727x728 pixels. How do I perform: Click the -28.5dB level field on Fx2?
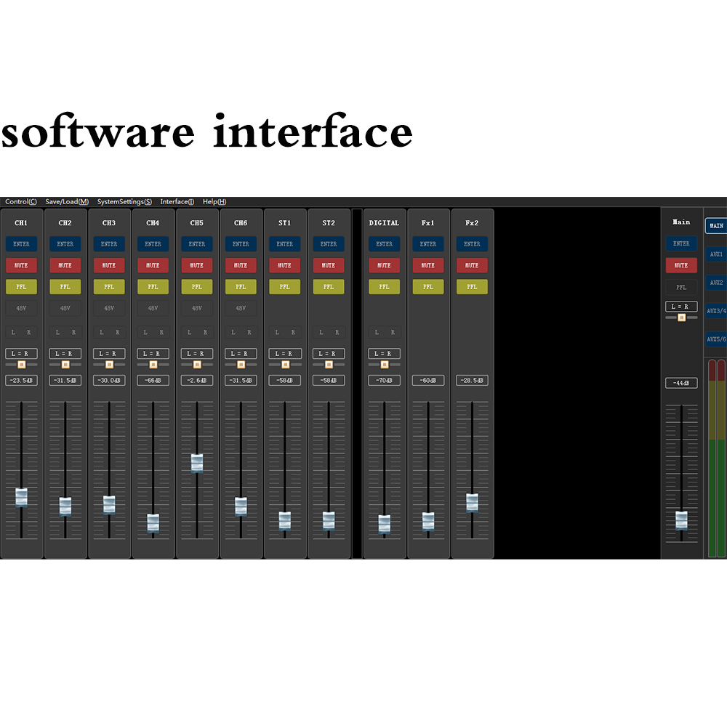[472, 381]
